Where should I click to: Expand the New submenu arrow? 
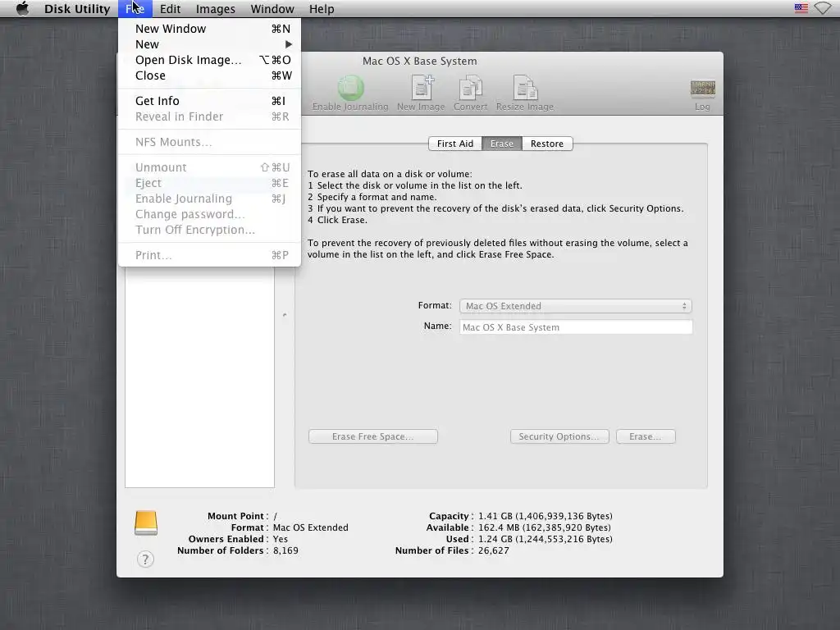click(289, 44)
